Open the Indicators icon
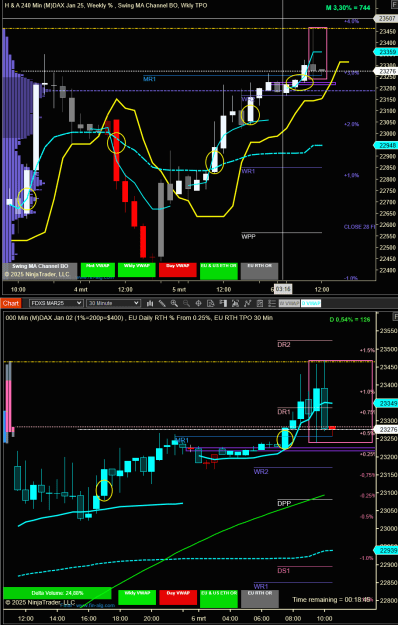 pyautogui.click(x=247, y=303)
